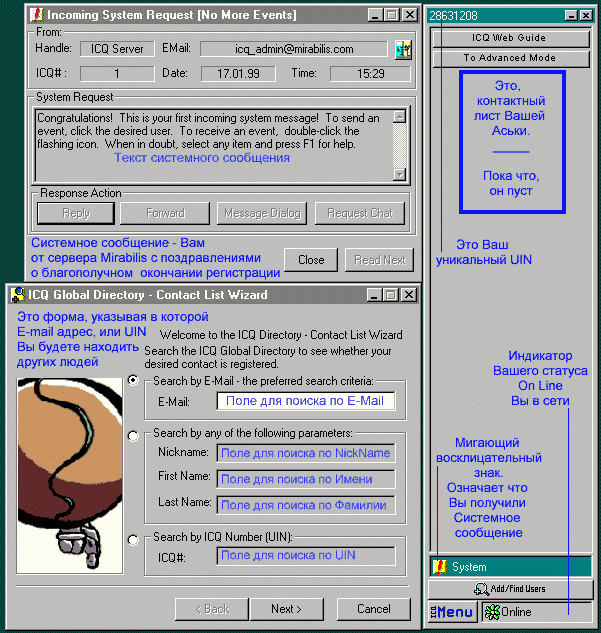This screenshot has height=633, width=601.
Task: Click the Back button in wizard
Action: click(x=212, y=609)
